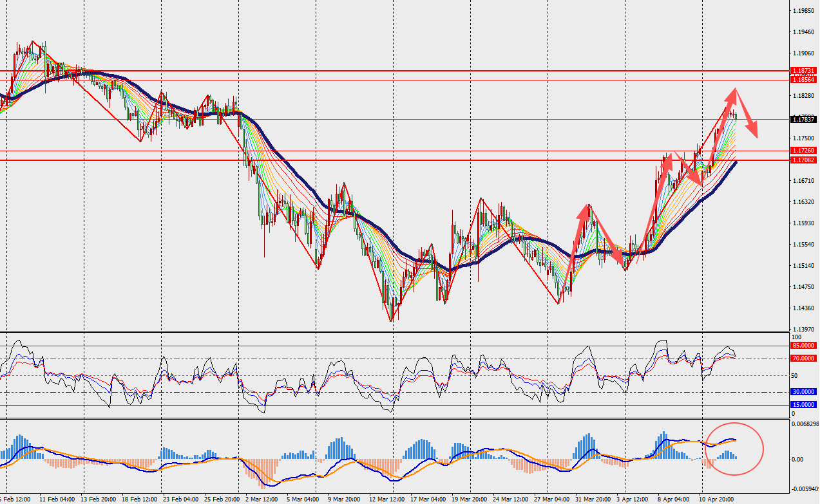
Task: Click the 30.0000 blue oscillator level label
Action: [805, 391]
